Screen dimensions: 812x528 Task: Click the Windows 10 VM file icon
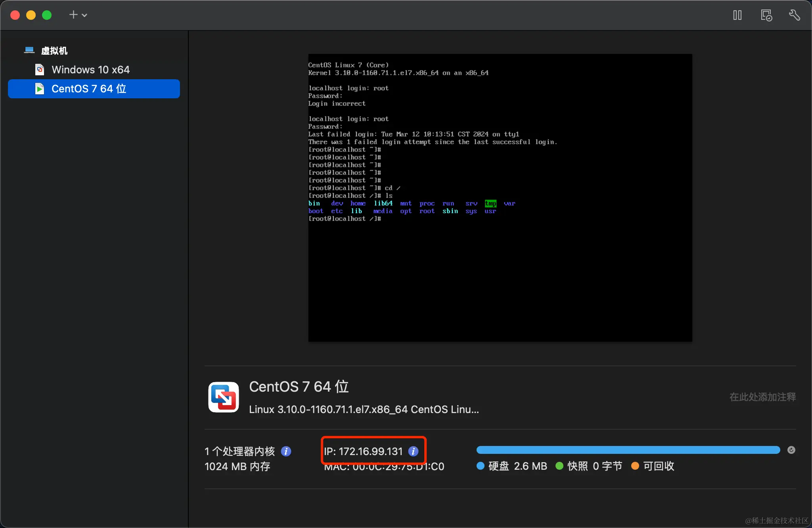point(40,70)
